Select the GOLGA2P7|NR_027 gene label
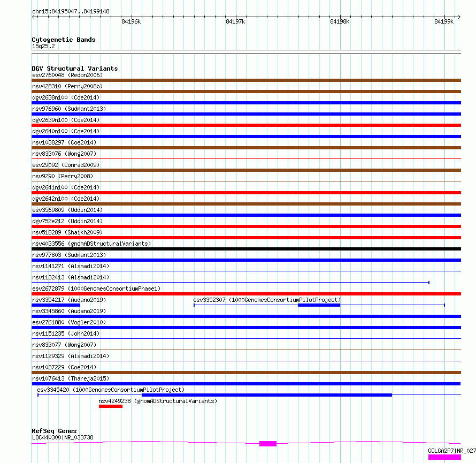This screenshot has height=463, width=476. coord(452,451)
